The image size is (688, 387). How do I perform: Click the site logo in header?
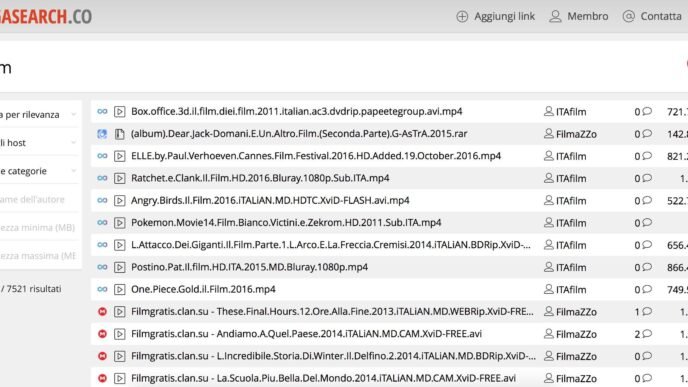point(46,17)
